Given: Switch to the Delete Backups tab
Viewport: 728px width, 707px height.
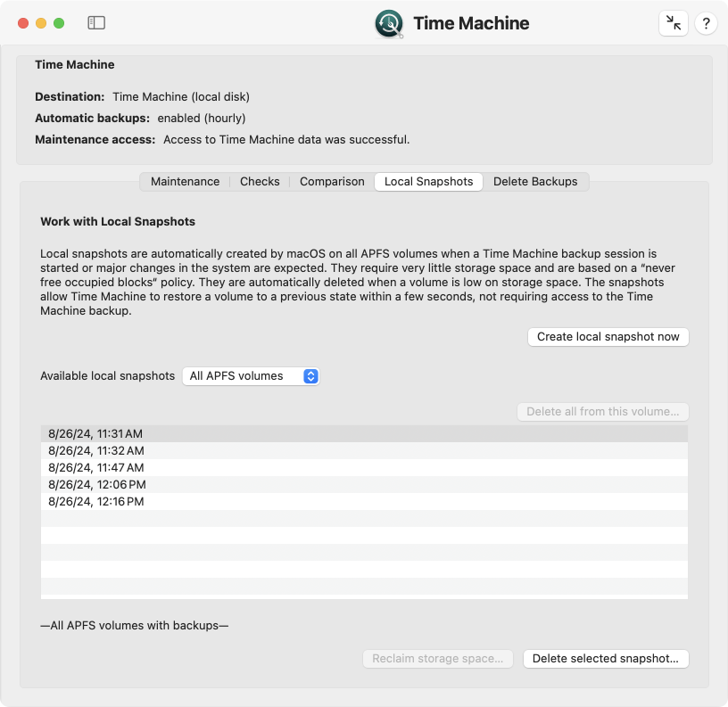Looking at the screenshot, I should (x=535, y=181).
